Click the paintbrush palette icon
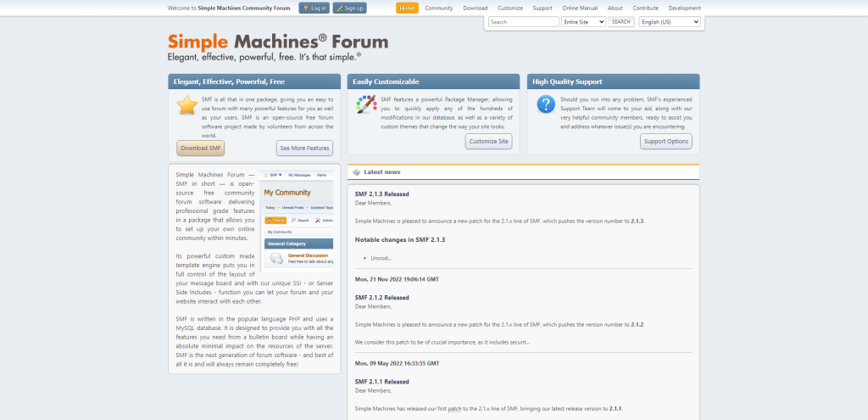This screenshot has width=868, height=420. [x=366, y=104]
